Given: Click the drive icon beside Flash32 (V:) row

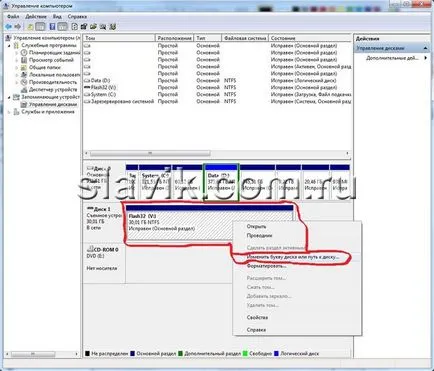Looking at the screenshot, I should coord(87,87).
